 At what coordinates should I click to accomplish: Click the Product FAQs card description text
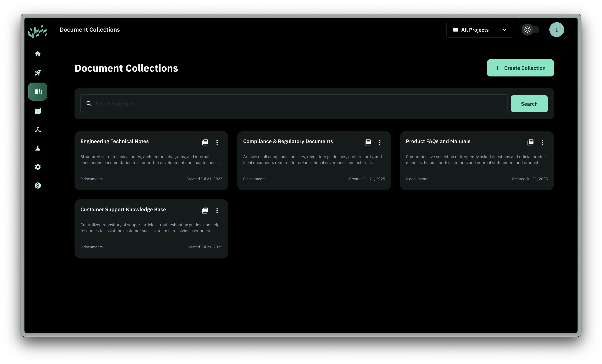click(x=476, y=160)
